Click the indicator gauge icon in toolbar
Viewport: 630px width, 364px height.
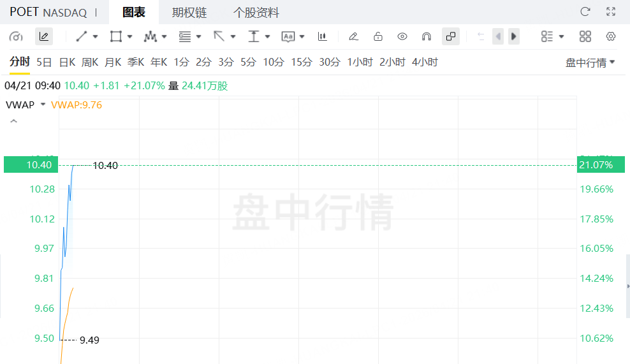pos(16,36)
